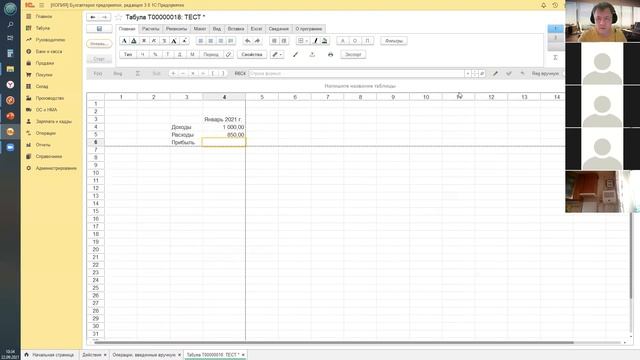Click column header 7
Viewport: 640px width, 360px height.
point(327,97)
